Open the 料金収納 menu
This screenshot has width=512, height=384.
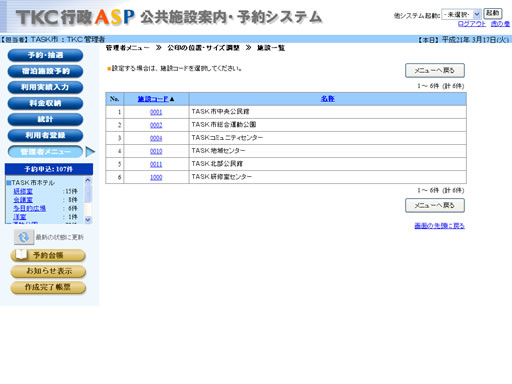pos(45,103)
